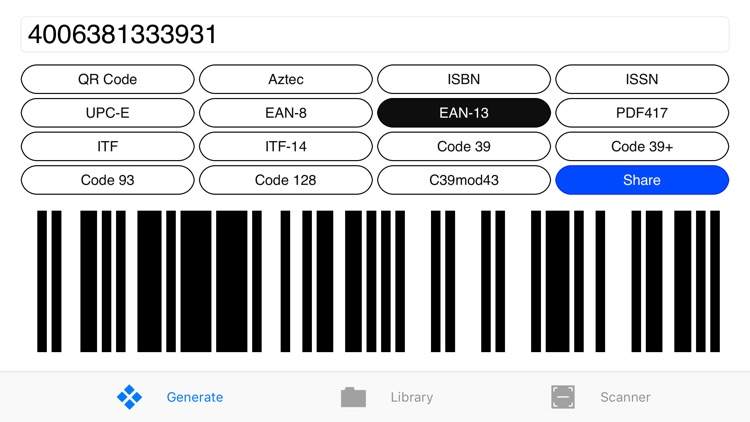Select PDF417 barcode type
This screenshot has height=422, width=750.
(x=642, y=113)
